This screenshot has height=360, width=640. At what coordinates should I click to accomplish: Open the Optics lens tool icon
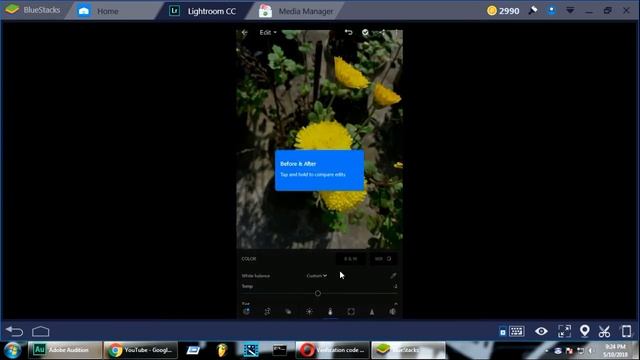[x=393, y=312]
